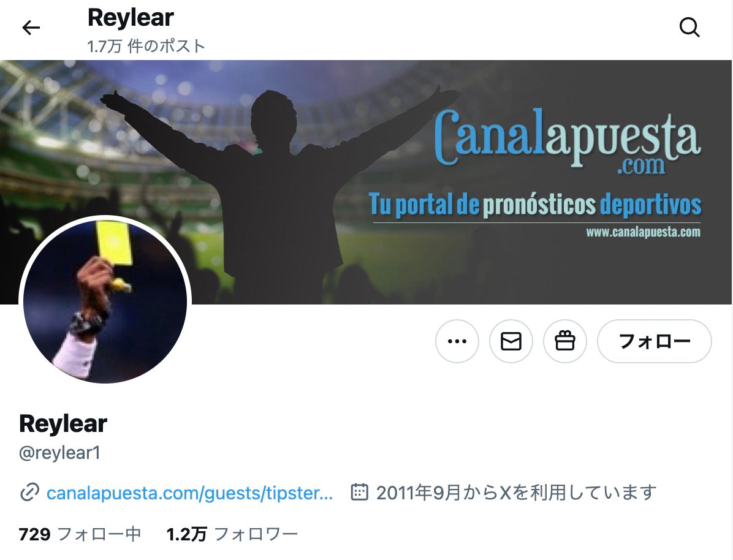Click the Reylear title in top header
This screenshot has height=560, width=733.
coord(131,18)
